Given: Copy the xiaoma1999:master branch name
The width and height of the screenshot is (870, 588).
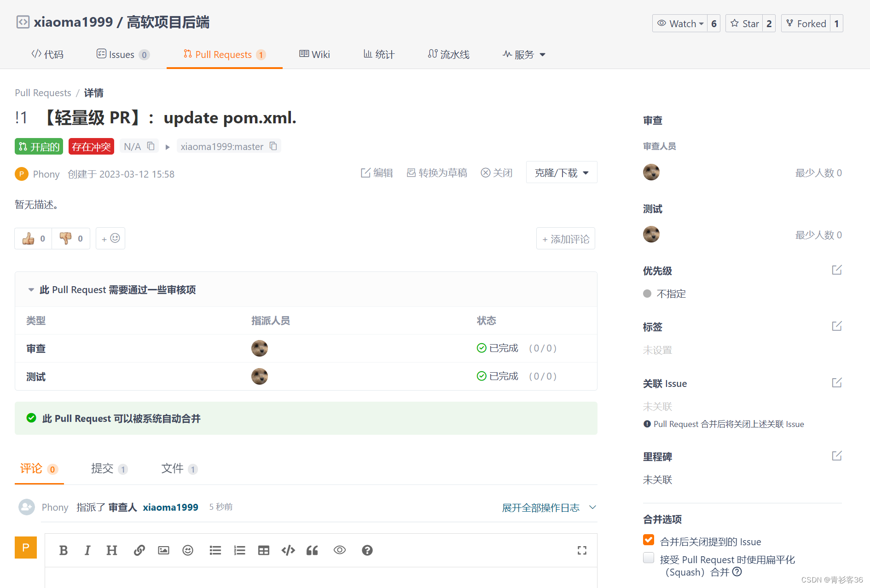Looking at the screenshot, I should (x=273, y=146).
